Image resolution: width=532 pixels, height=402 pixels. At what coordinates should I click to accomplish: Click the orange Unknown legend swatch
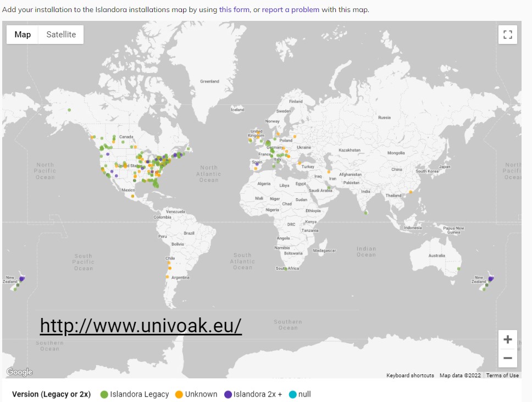(x=179, y=394)
